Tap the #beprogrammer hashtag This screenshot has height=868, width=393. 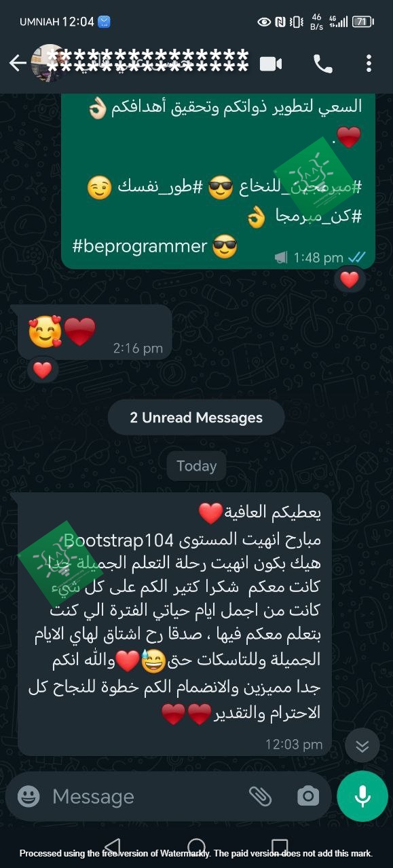coord(139,245)
